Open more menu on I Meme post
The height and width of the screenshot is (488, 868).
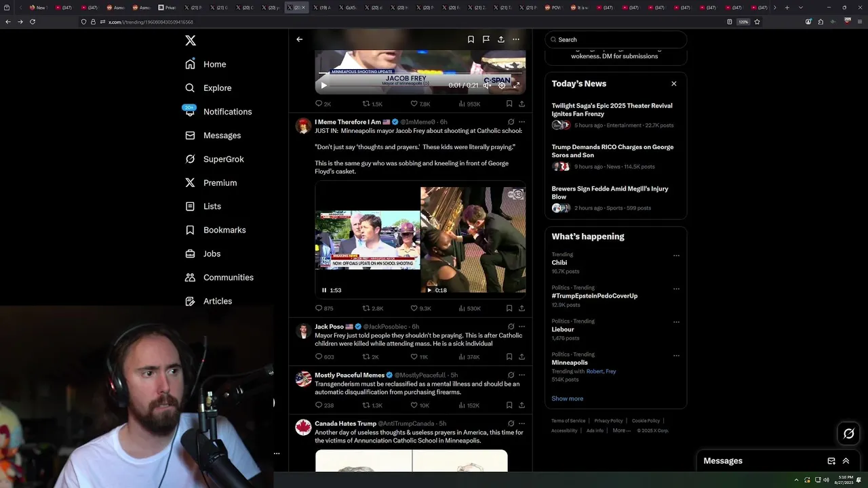click(x=521, y=122)
